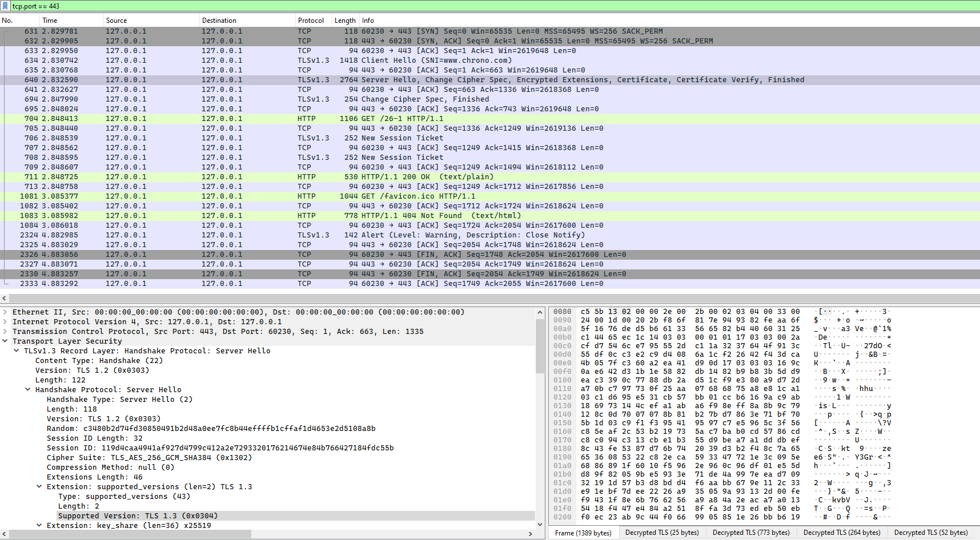
Task: Select packet 706 New Session Ticket row
Action: click(x=490, y=138)
